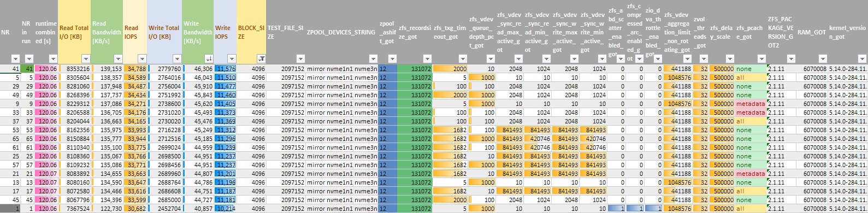This screenshot has height=213, width=868.
Task: Open the zfs_vdev_aggregation_limit_non_rotating_got filter dropdown
Action: point(687,58)
